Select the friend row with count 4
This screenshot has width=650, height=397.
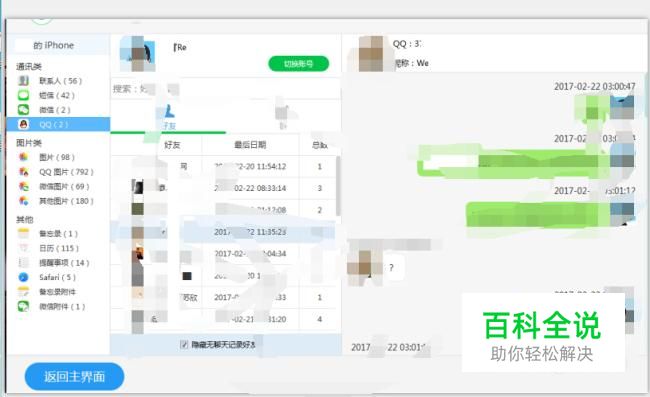(x=223, y=319)
